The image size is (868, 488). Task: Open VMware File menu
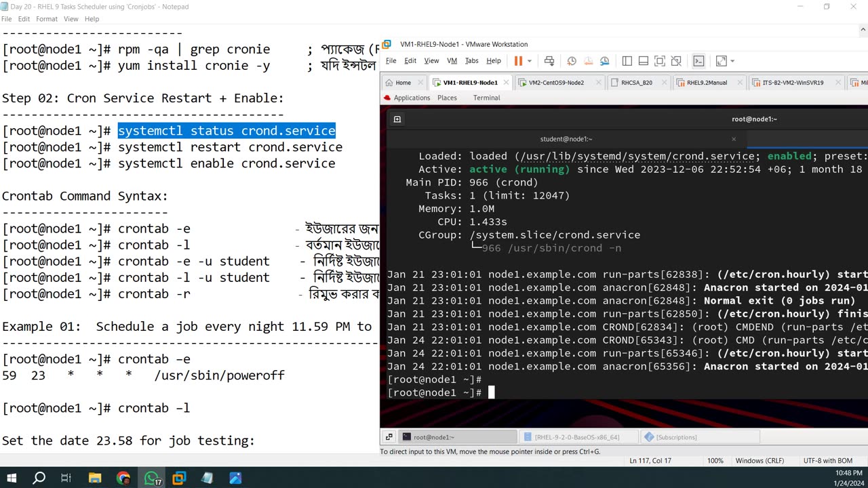391,60
